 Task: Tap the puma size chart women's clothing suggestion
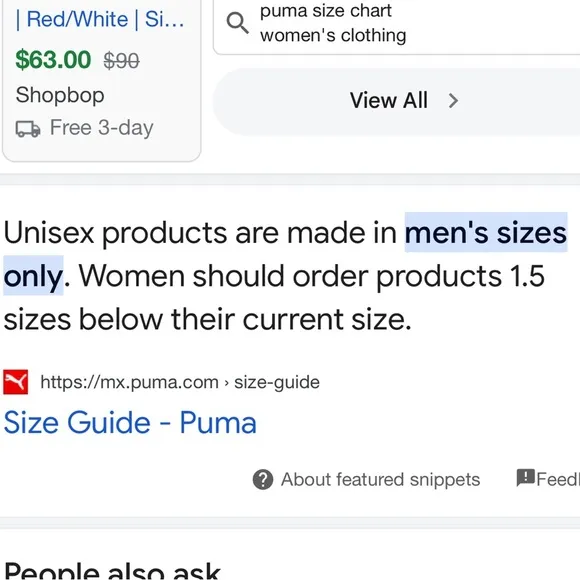(333, 23)
